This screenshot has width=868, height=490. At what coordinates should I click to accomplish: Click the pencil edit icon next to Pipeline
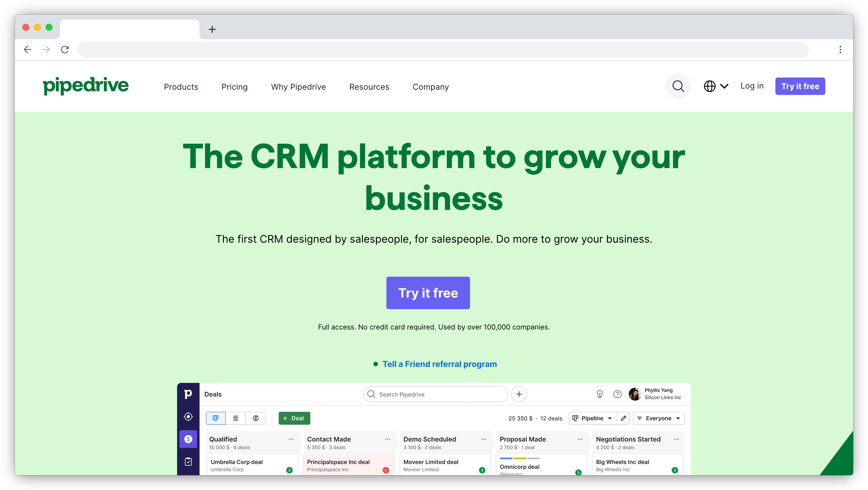pos(623,418)
